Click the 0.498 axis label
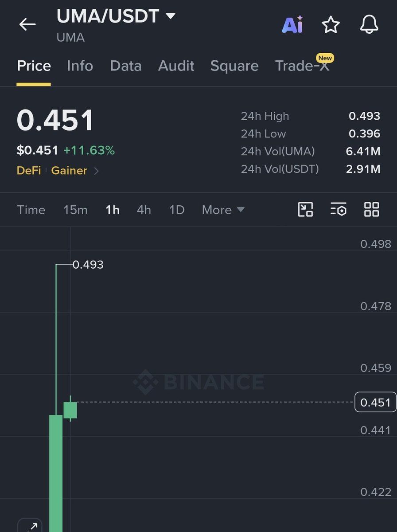The width and height of the screenshot is (397, 532). 376,244
